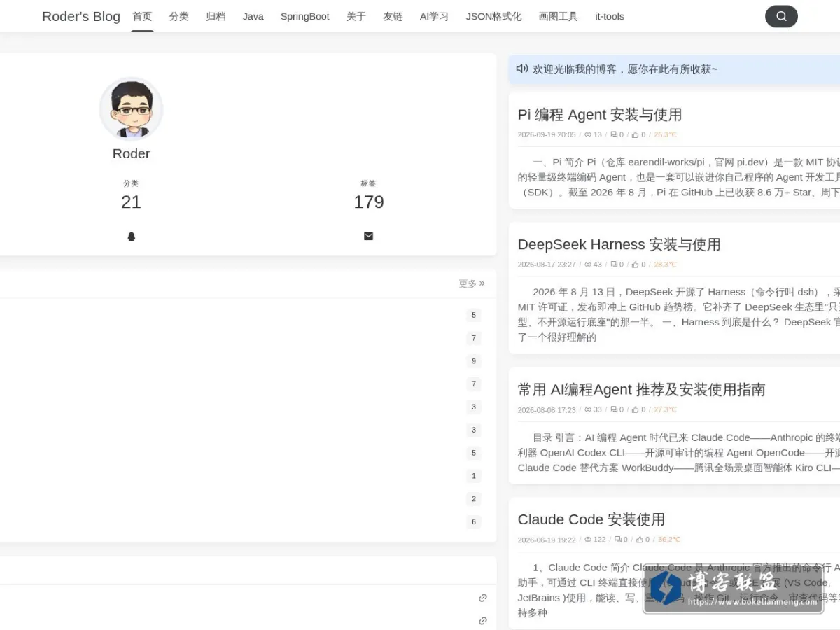Click comments icon on Claude Code post
This screenshot has width=840, height=630.
point(618,540)
